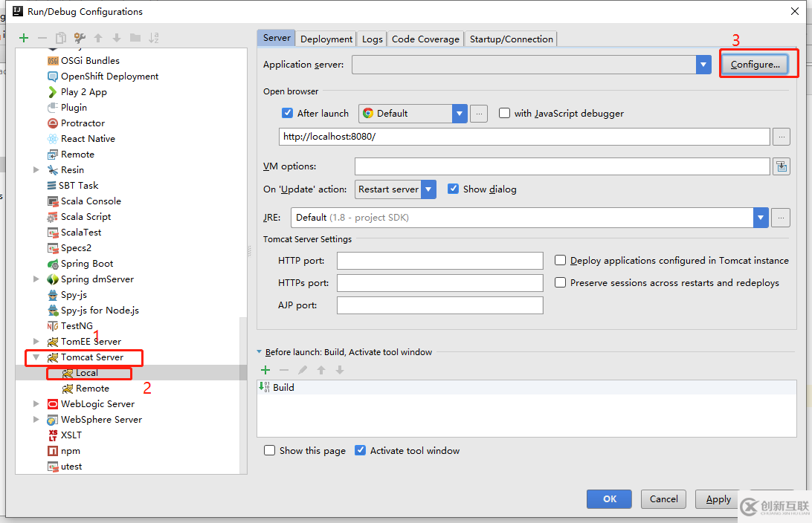Click OK button
This screenshot has height=523, width=812.
pos(610,498)
